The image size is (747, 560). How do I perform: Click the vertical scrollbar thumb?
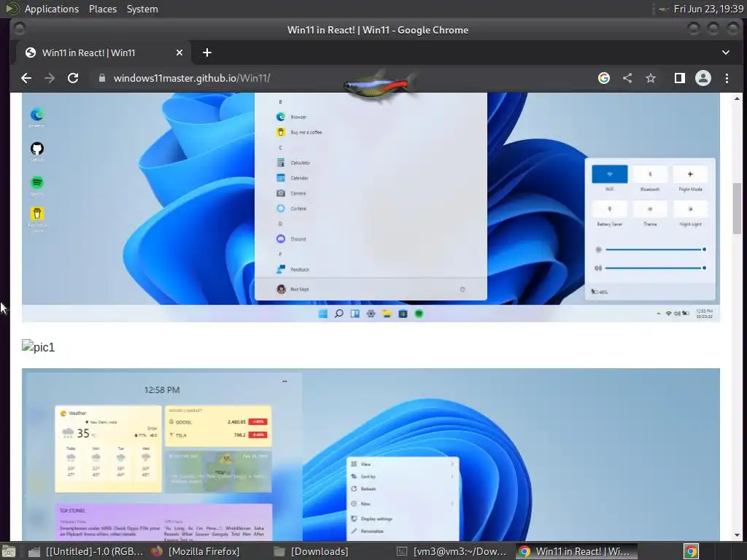pyautogui.click(x=737, y=208)
